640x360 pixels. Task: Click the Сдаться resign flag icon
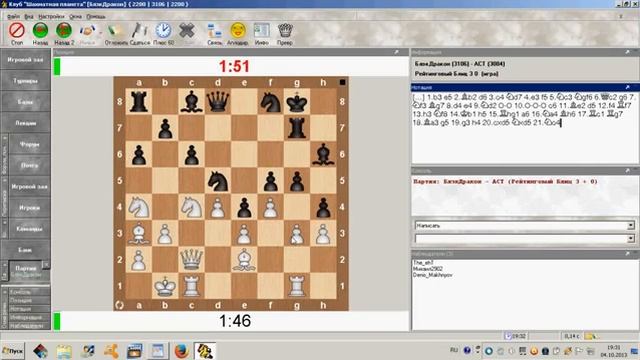[140, 31]
